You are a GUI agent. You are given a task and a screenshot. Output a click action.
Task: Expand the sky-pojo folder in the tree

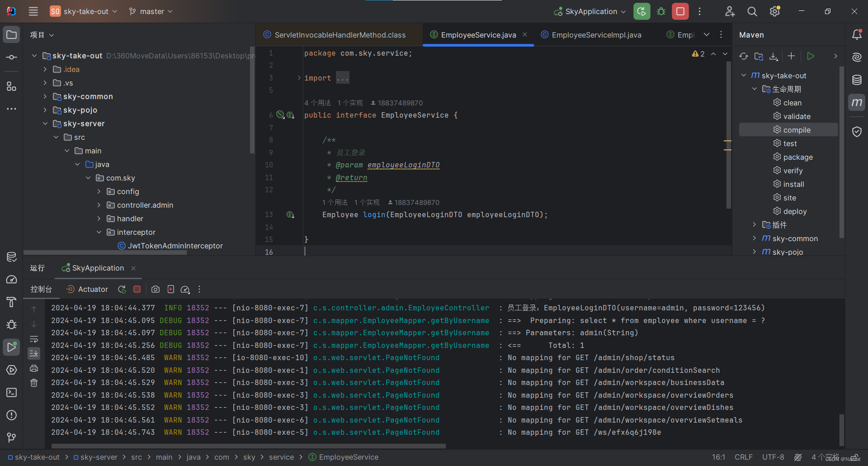(45, 110)
